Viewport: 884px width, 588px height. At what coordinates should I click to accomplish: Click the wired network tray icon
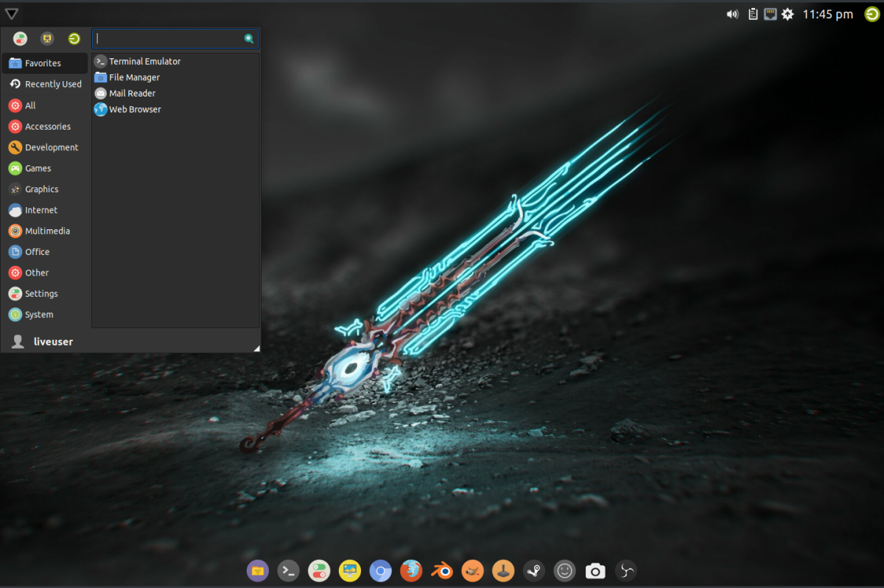(771, 14)
